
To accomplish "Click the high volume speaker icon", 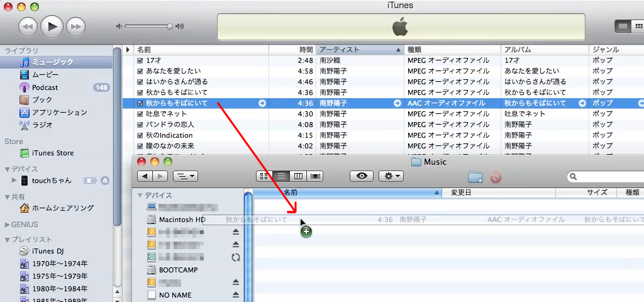I will pos(179,26).
